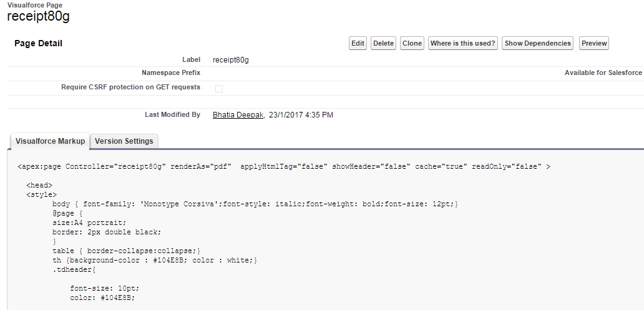Viewport: 644px width, 310px height.
Task: Click the Show Dependencies button
Action: click(x=537, y=43)
